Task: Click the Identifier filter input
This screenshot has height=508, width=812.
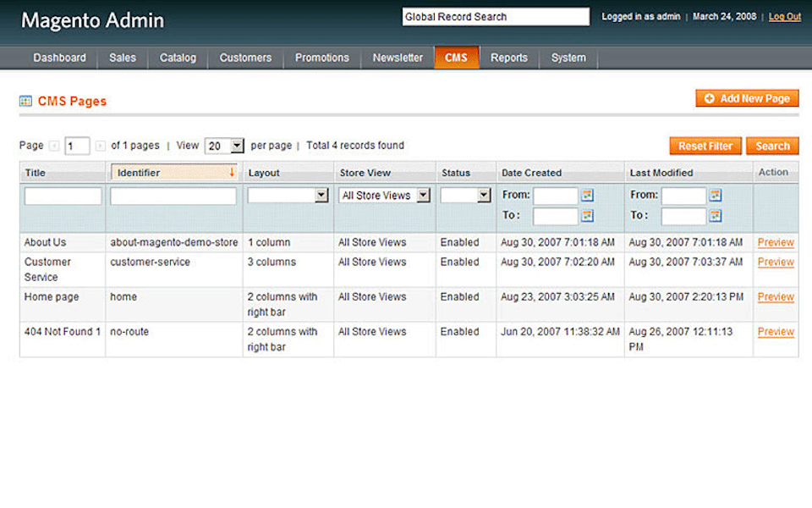Action: [173, 196]
